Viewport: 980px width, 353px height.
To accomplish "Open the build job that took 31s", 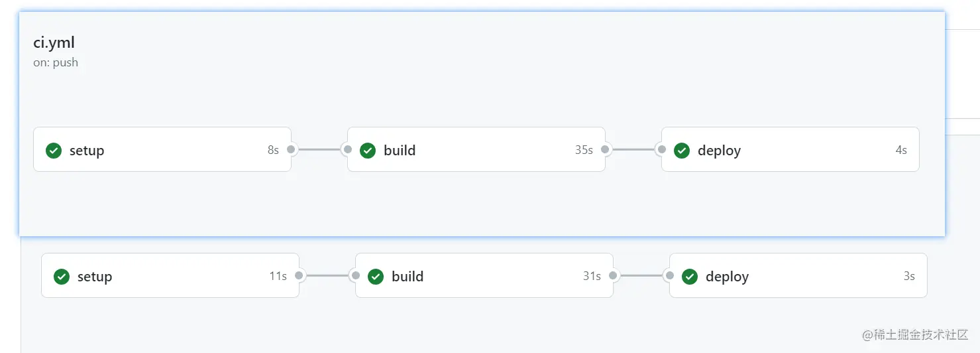I will (484, 275).
